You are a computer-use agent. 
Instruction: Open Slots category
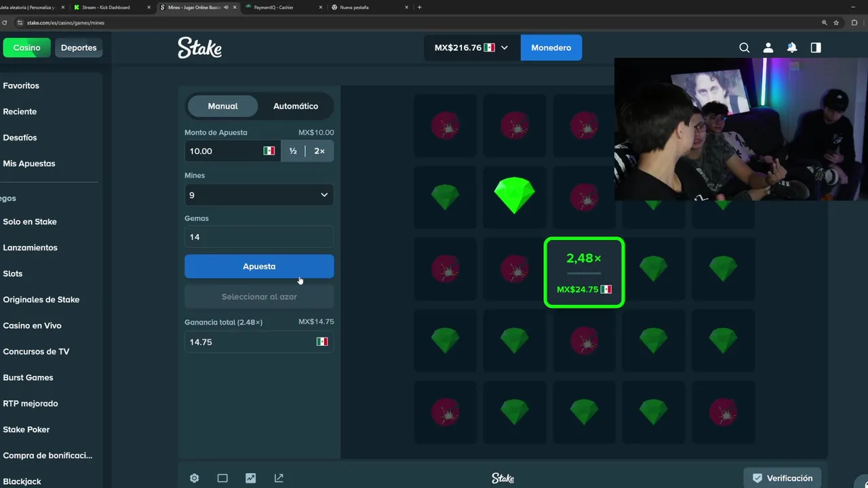13,274
